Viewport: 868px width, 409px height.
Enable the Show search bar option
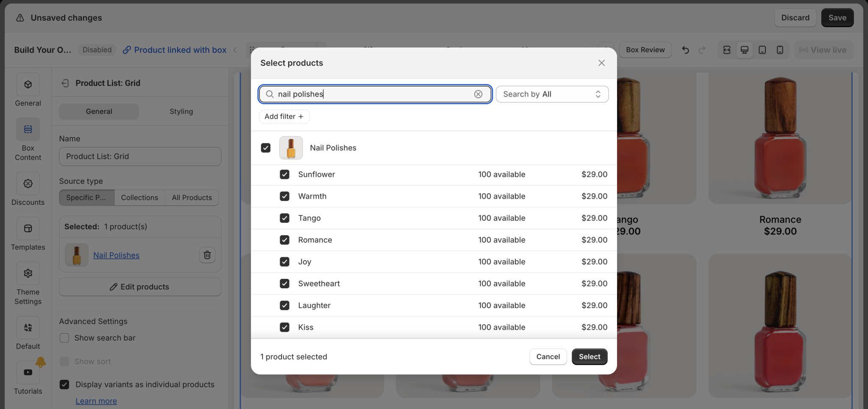pos(64,338)
